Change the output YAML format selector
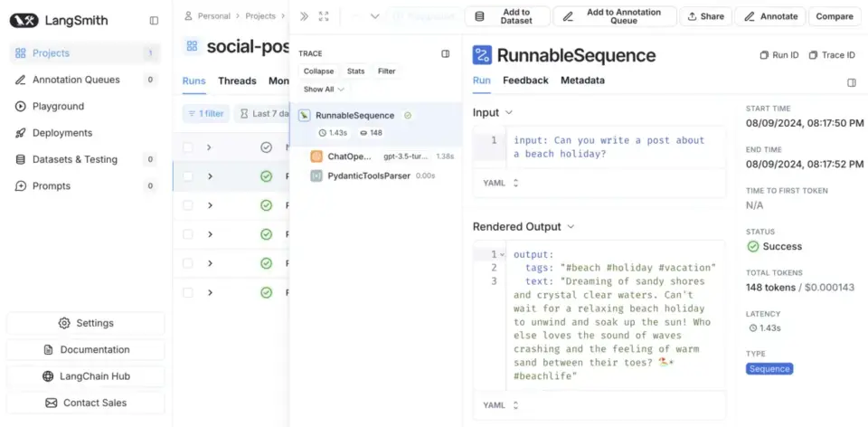The height and width of the screenshot is (427, 868). 501,405
